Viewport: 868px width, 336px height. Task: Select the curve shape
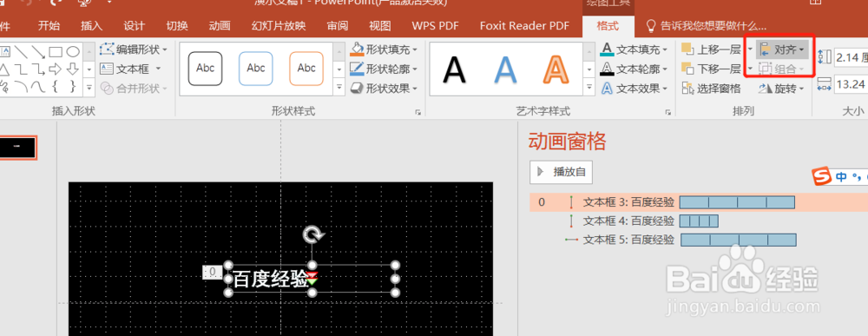37,86
